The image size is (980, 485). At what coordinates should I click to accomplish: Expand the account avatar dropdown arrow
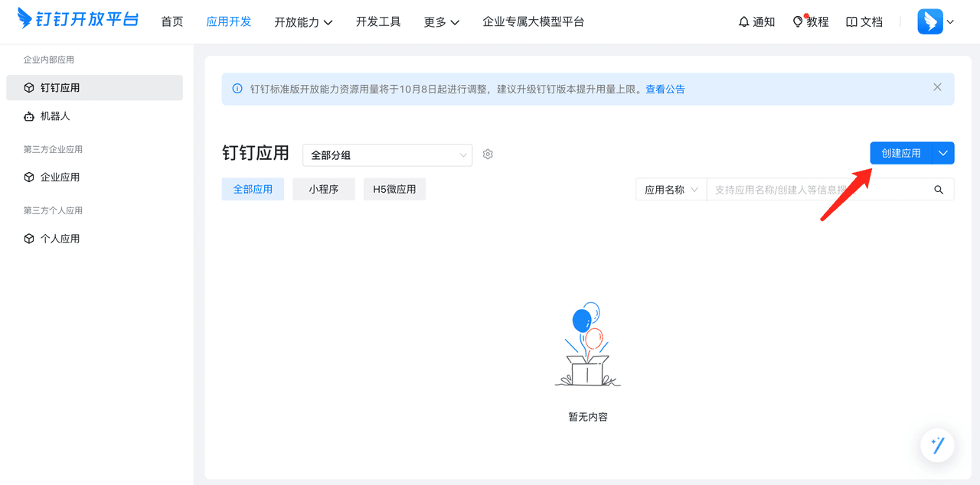coord(950,22)
